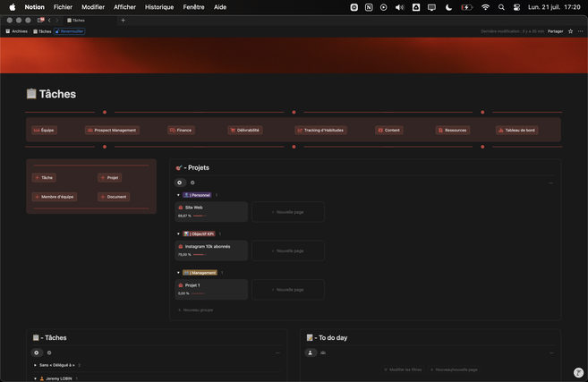Open the Modifier menu
This screenshot has width=588, height=382.
pos(93,7)
